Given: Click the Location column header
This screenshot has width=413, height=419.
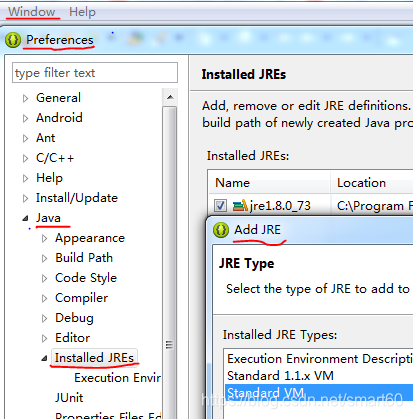Looking at the screenshot, I should point(372,183).
